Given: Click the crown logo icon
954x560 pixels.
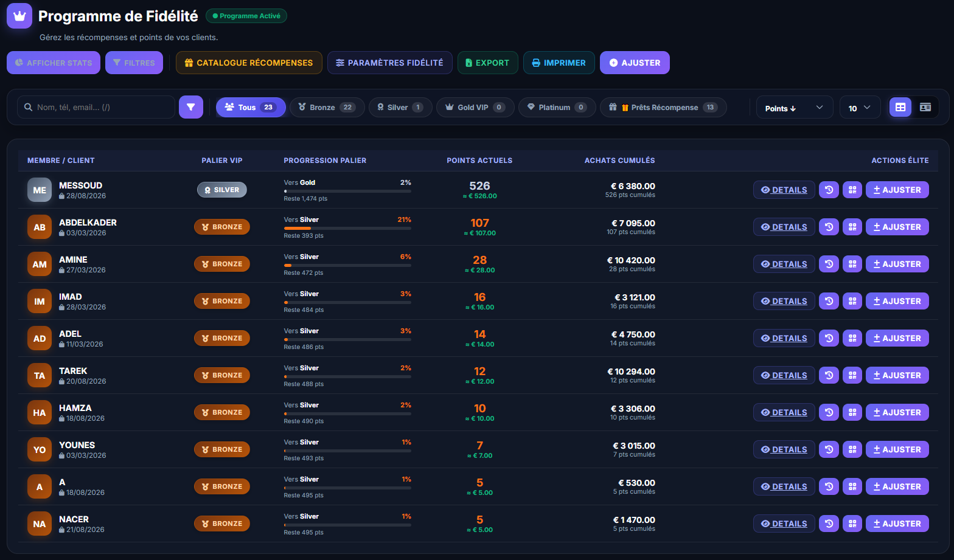Looking at the screenshot, I should point(19,16).
